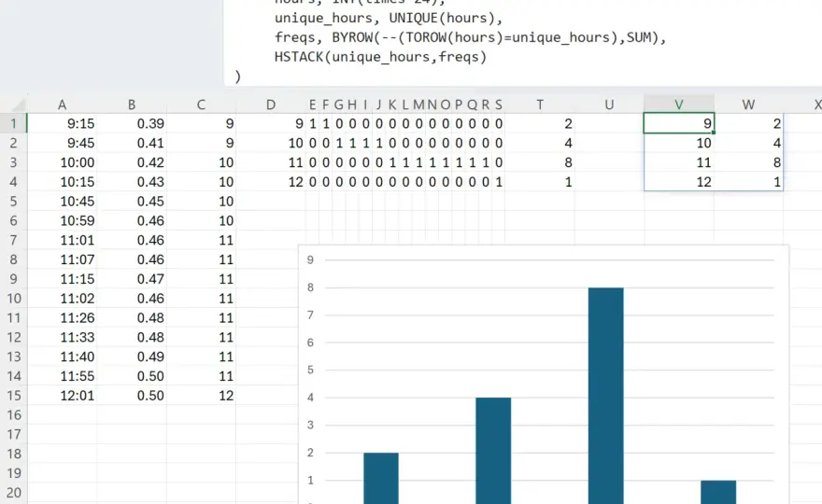Click cell B2 showing 0.41
This screenshot has height=504, width=822.
(132, 143)
